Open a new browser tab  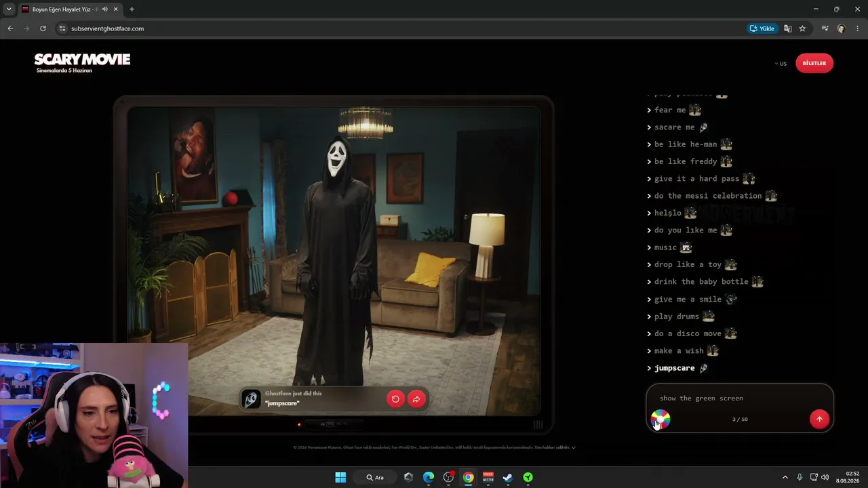[132, 9]
